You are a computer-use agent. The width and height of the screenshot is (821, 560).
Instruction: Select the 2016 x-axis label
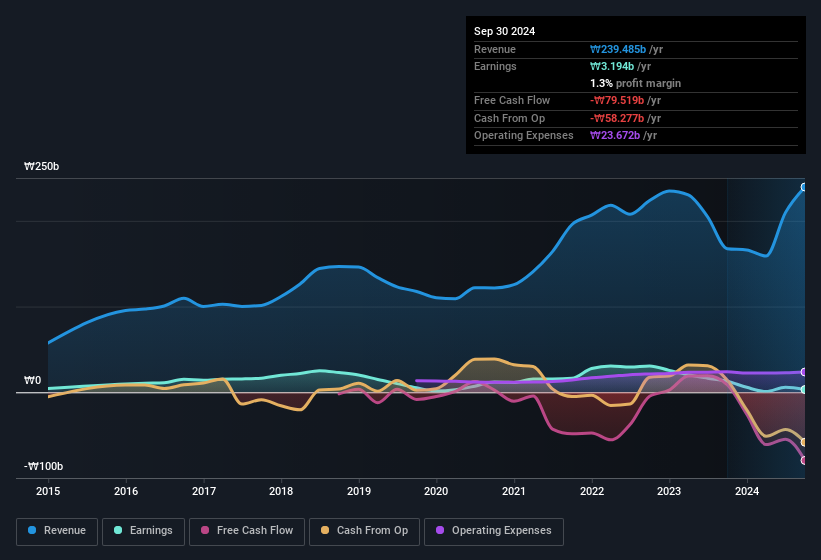[x=126, y=491]
